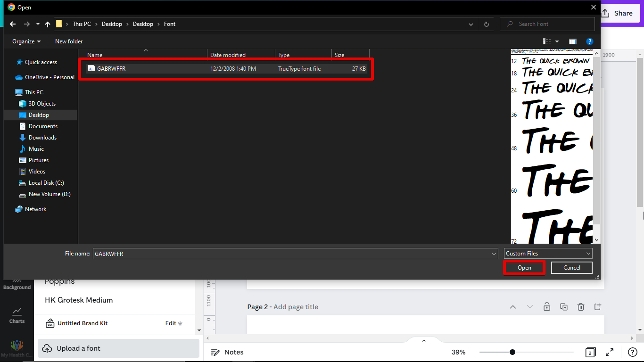Open the view options dropdown arrow

click(557, 41)
